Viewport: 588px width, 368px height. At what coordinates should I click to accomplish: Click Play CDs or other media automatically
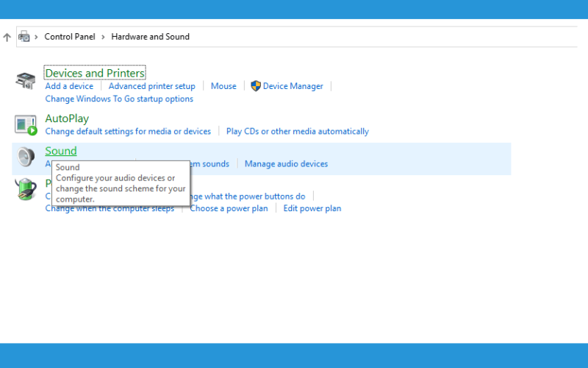[x=298, y=132]
